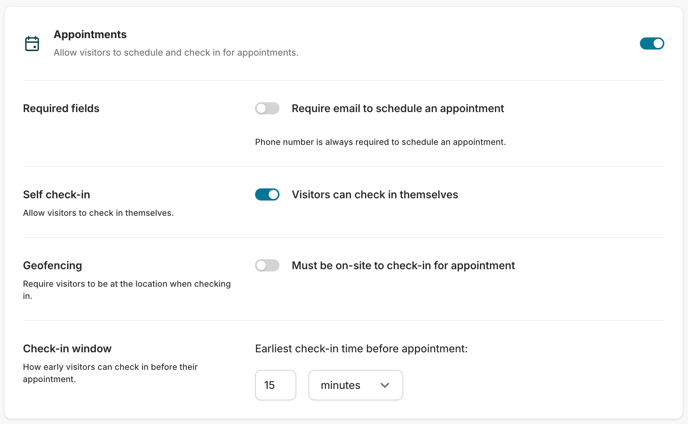Viewport: 688px width, 424px height.
Task: Click the Appointments section heading
Action: [x=90, y=35]
